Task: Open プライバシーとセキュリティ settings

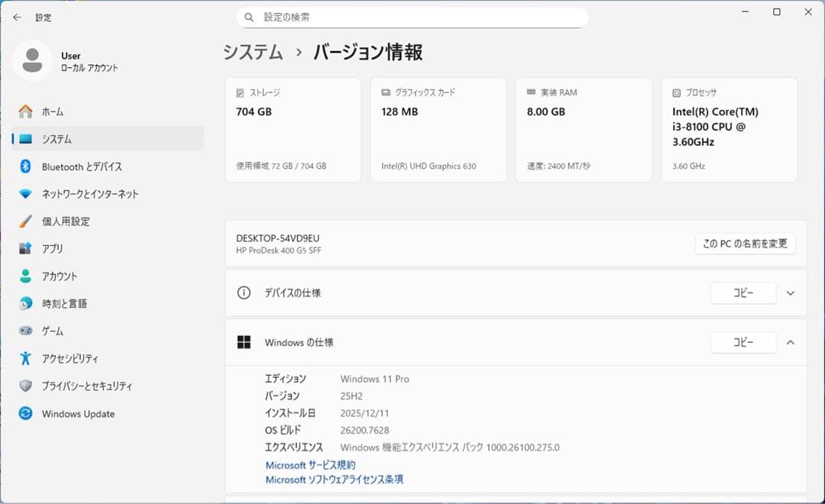Action: point(108,386)
